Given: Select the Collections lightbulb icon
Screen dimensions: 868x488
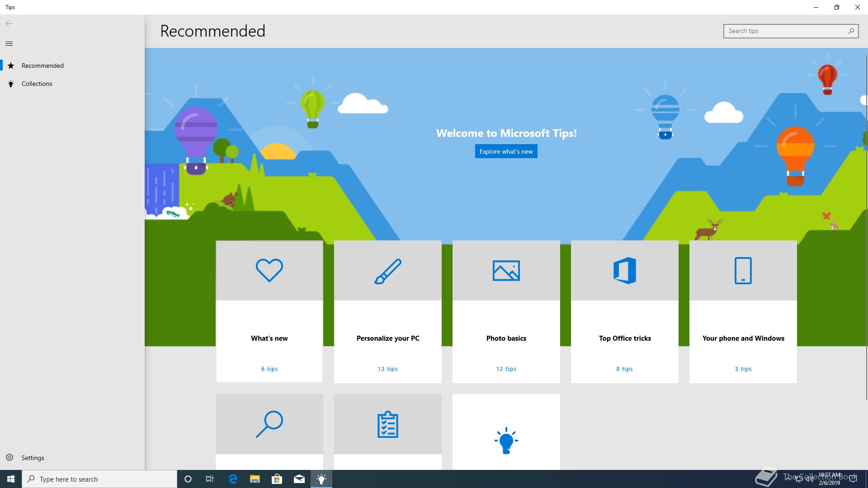Looking at the screenshot, I should (x=11, y=84).
